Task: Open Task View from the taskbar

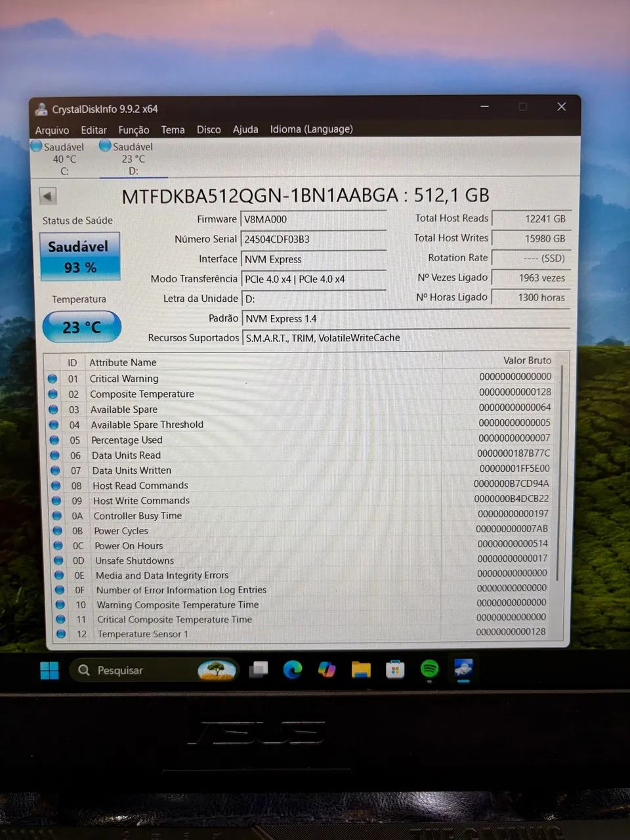Action: pos(259,669)
